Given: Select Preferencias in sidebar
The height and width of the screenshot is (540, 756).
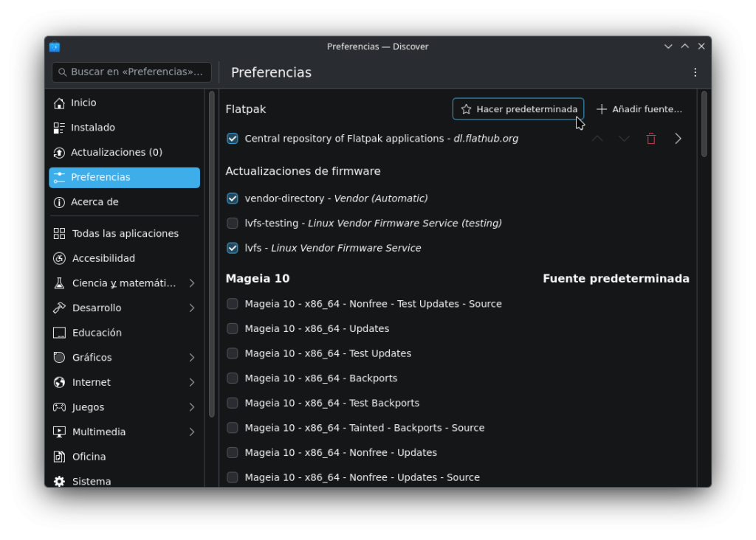Looking at the screenshot, I should 124,177.
